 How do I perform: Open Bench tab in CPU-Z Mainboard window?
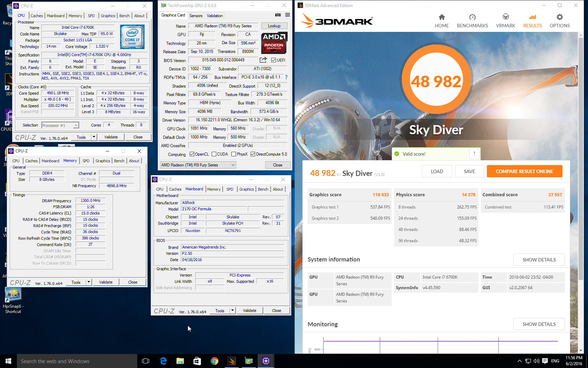tap(263, 189)
